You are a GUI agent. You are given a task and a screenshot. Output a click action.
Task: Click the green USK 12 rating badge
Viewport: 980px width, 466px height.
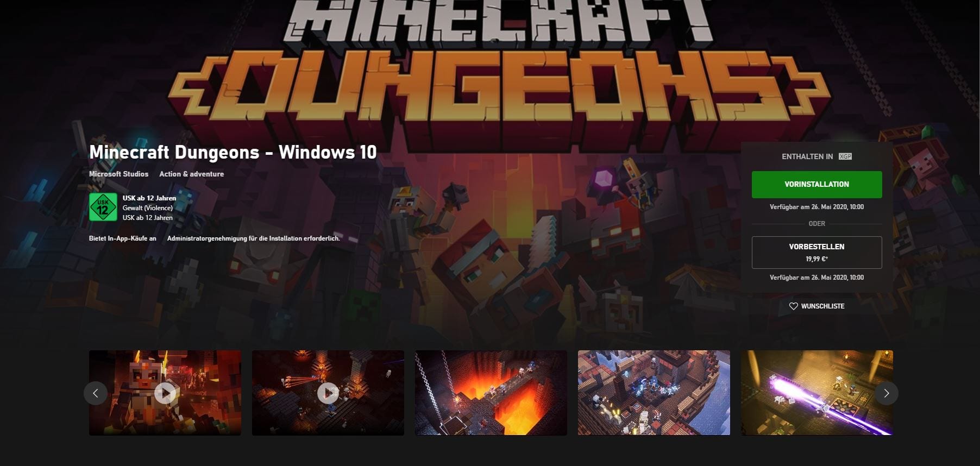click(103, 207)
